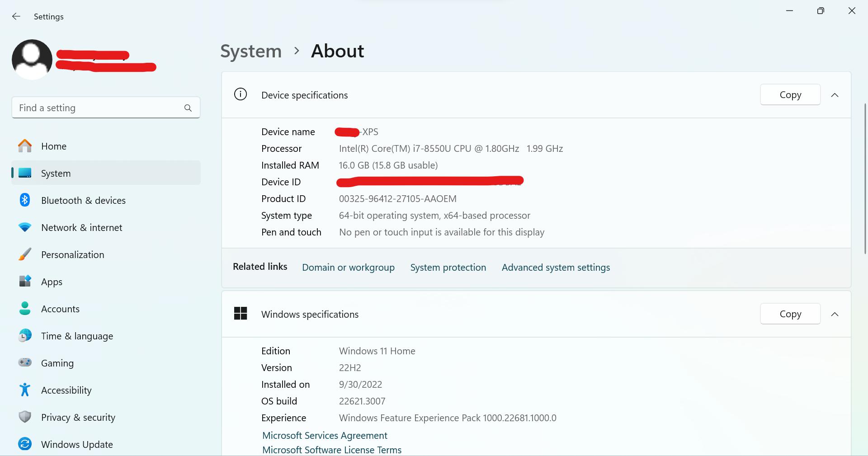
Task: Open the Home settings page
Action: (x=106, y=146)
